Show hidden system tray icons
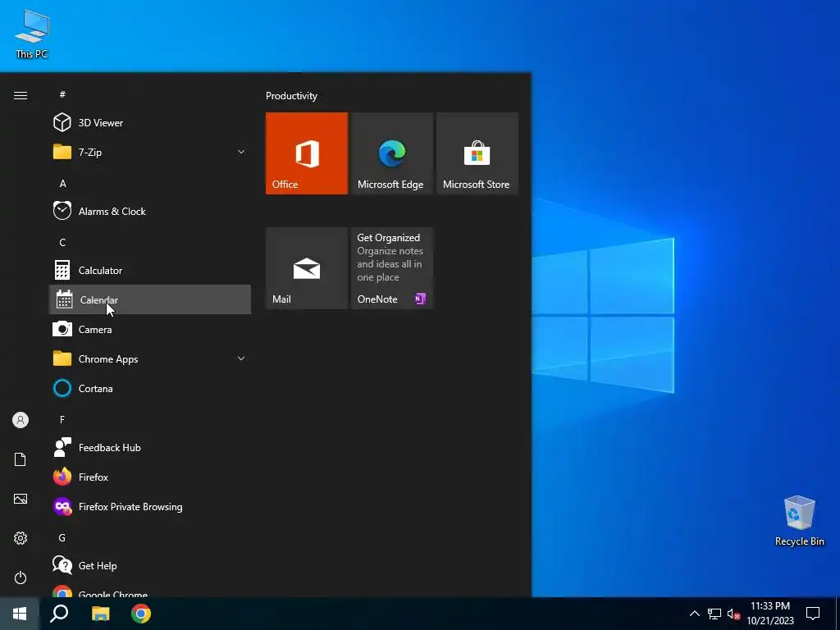This screenshot has height=630, width=840. 694,614
